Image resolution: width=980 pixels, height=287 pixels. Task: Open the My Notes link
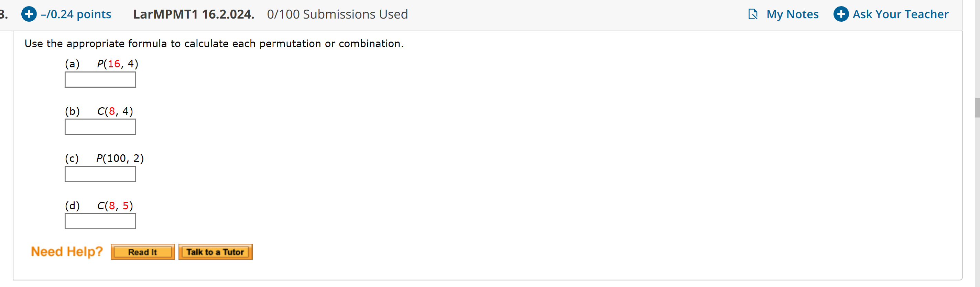(792, 14)
